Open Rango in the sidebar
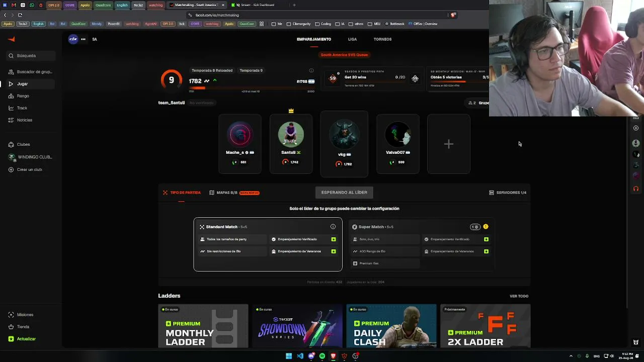 pyautogui.click(x=30, y=96)
